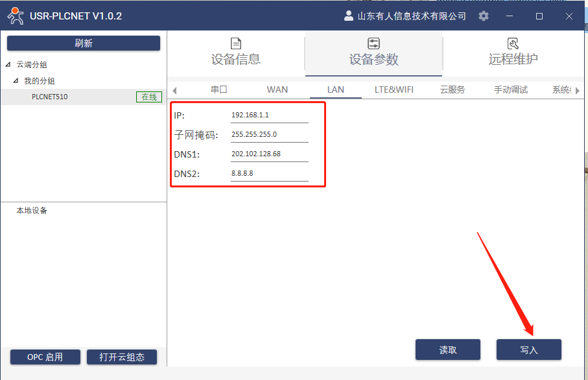Viewport: 588px width, 380px height.
Task: Switch to the 云服务 tab
Action: coord(453,89)
